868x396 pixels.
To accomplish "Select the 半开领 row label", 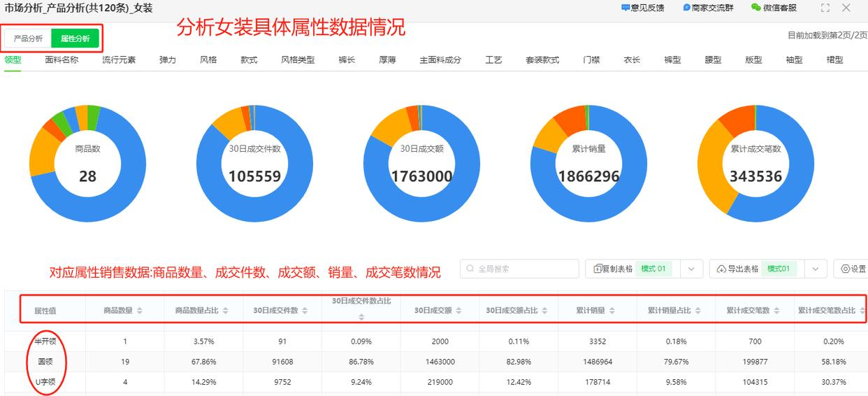I will tap(45, 341).
